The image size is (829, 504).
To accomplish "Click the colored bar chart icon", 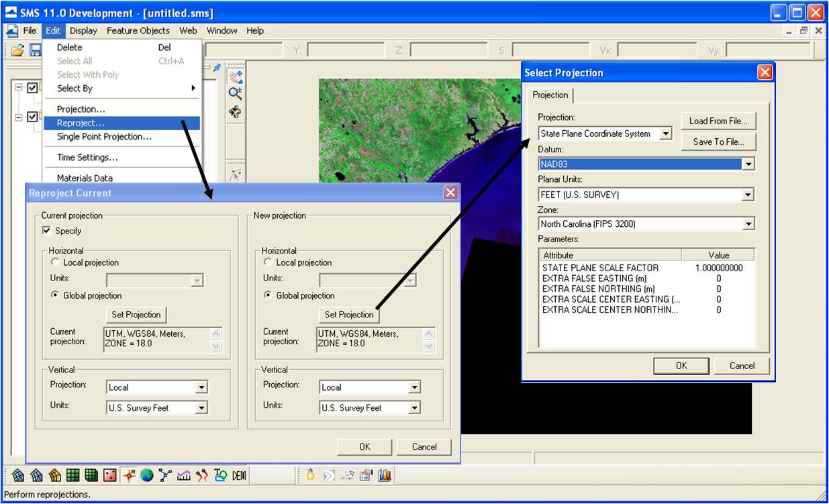I will click(385, 476).
